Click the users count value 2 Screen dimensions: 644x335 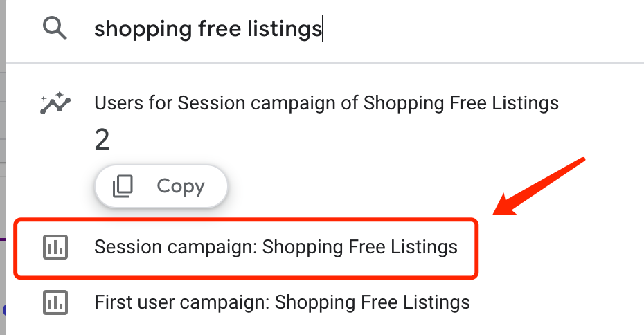pyautogui.click(x=102, y=140)
